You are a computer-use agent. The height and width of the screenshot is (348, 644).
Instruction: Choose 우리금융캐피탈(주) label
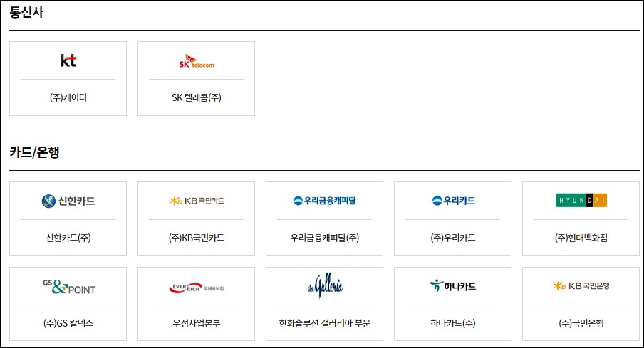click(x=324, y=238)
